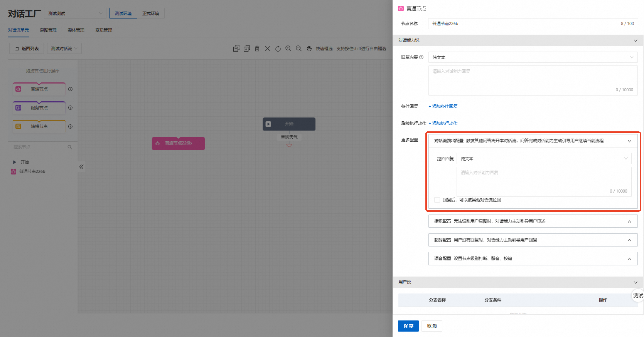
Task: Check 回复后，可以被其他对话流拉回 checkbox
Action: tap(437, 200)
